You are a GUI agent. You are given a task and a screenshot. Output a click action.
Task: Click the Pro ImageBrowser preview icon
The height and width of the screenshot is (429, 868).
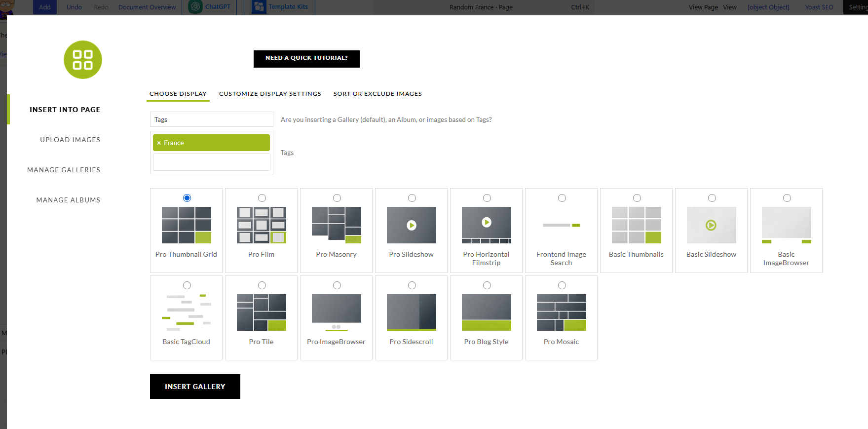pyautogui.click(x=337, y=312)
